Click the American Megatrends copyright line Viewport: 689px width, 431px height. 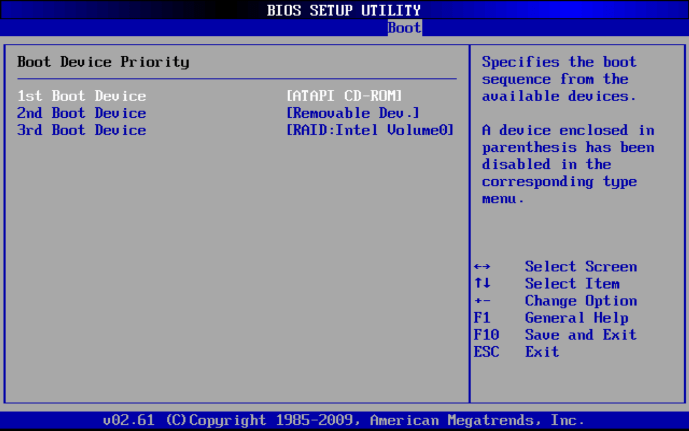coord(344,420)
